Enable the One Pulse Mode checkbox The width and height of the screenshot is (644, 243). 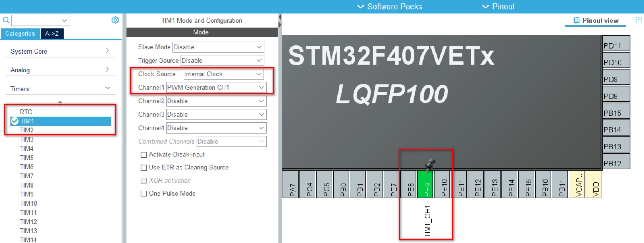[x=143, y=194]
